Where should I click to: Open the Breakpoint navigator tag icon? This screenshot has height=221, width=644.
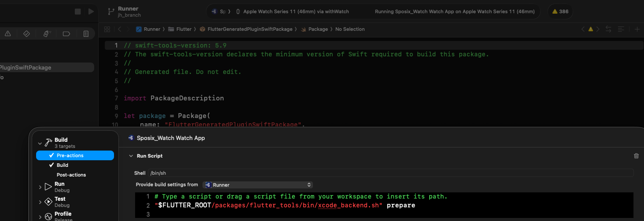click(x=66, y=34)
